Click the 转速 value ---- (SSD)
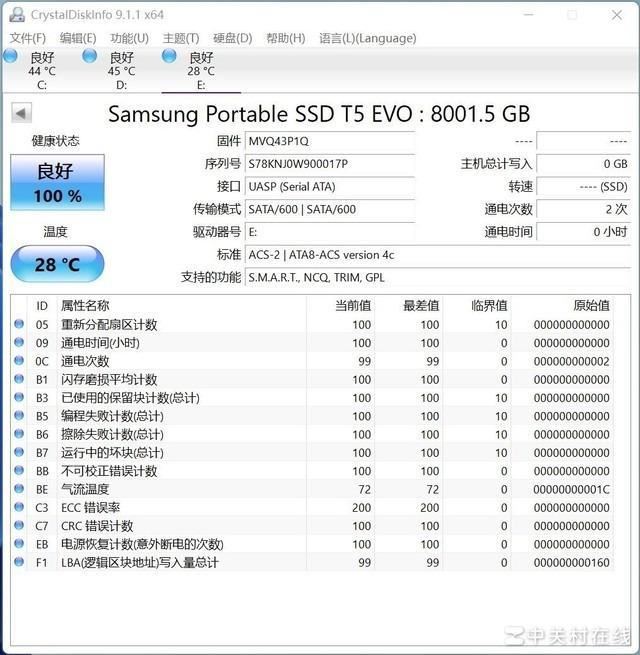640x655 pixels. 583,186
